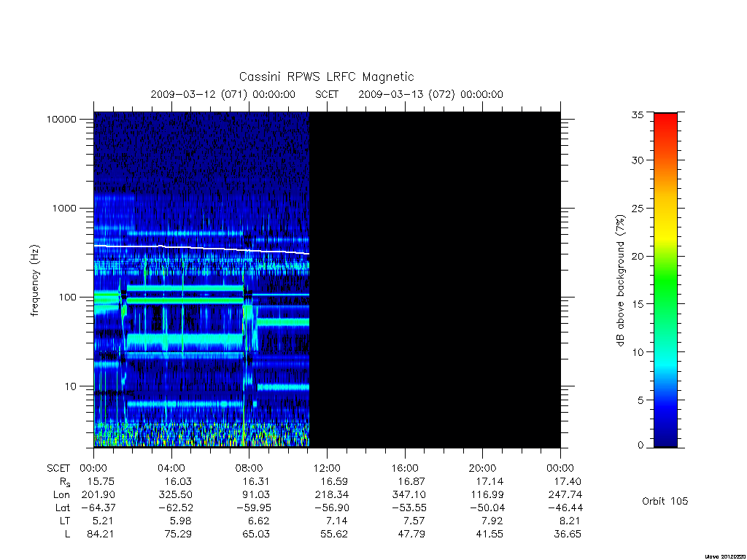The height and width of the screenshot is (560, 747).
Task: Click the L value 36.65
Action: [x=567, y=534]
